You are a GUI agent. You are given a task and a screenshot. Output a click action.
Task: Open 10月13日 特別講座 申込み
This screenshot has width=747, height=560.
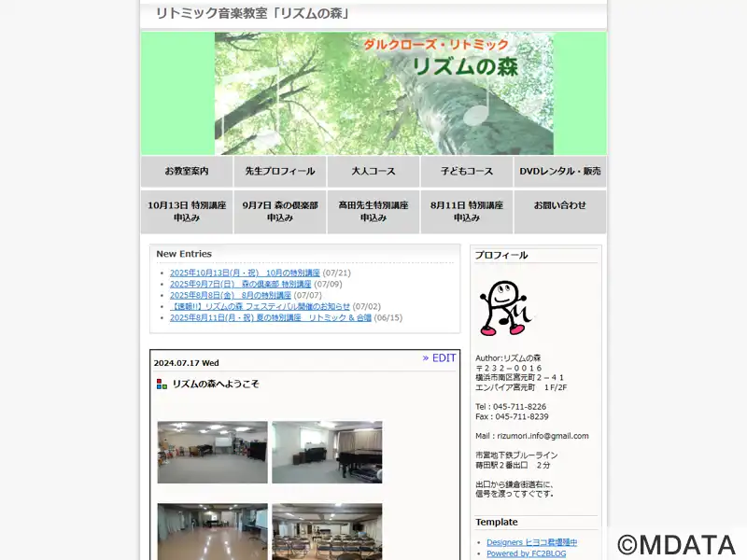[187, 212]
